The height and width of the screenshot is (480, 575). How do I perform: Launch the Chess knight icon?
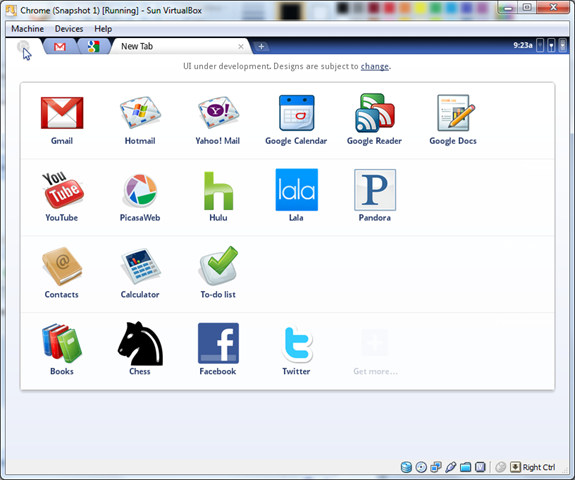140,343
